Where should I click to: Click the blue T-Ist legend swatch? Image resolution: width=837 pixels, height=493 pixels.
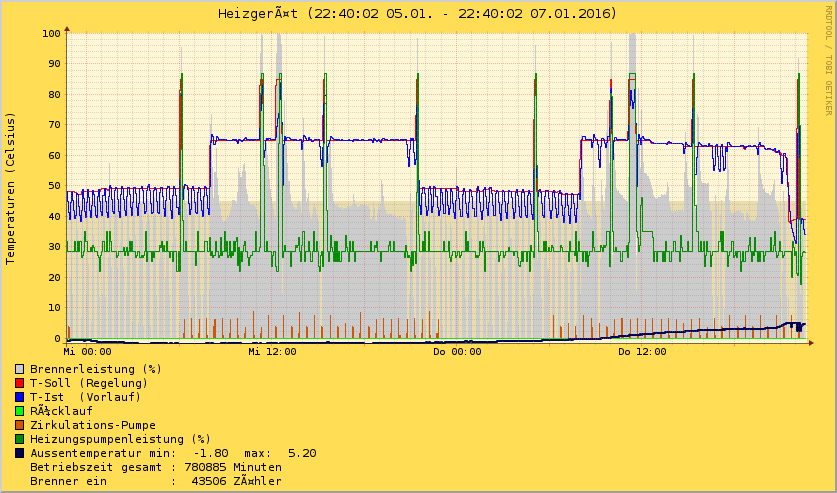point(20,397)
